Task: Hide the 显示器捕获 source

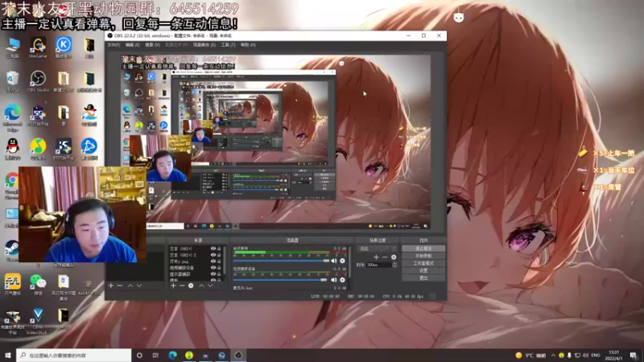Action: coord(213,274)
